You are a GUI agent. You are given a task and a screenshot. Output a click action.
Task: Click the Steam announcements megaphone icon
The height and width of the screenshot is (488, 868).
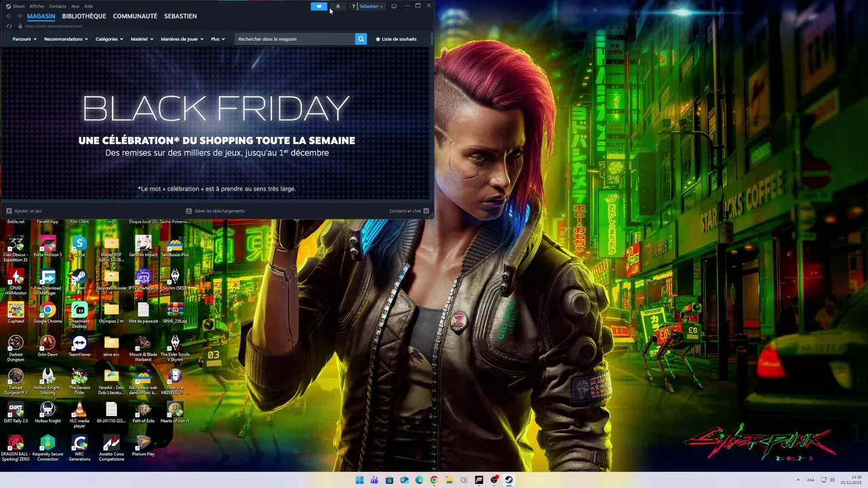(x=319, y=6)
